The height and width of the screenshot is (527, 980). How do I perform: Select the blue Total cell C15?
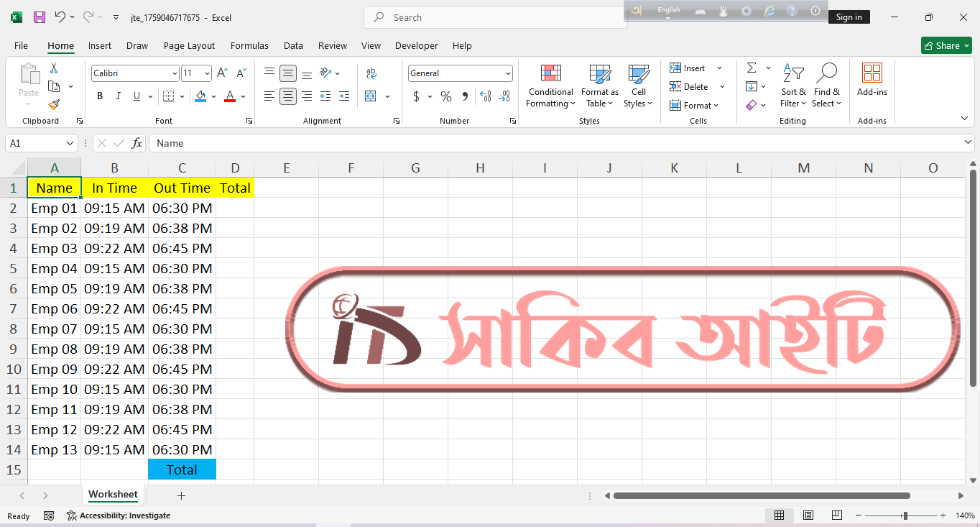coord(182,469)
